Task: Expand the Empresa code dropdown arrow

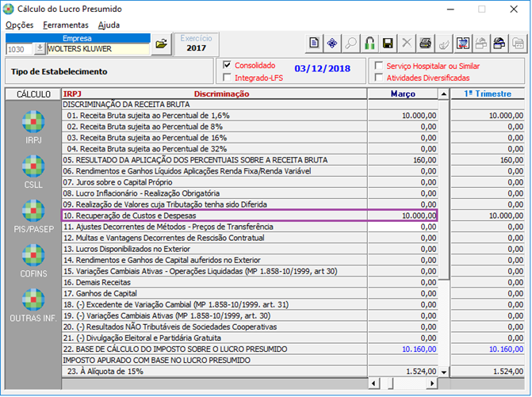Action: click(40, 49)
